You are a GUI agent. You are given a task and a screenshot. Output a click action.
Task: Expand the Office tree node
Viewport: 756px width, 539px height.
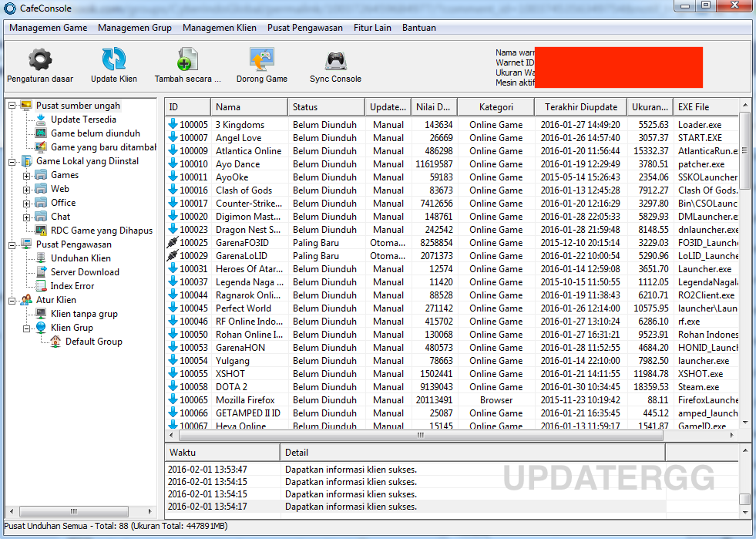25,203
